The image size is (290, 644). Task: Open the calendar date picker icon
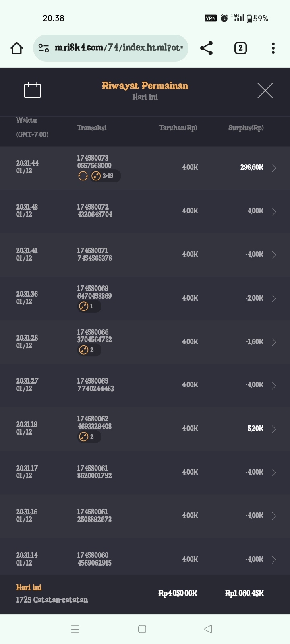(32, 90)
